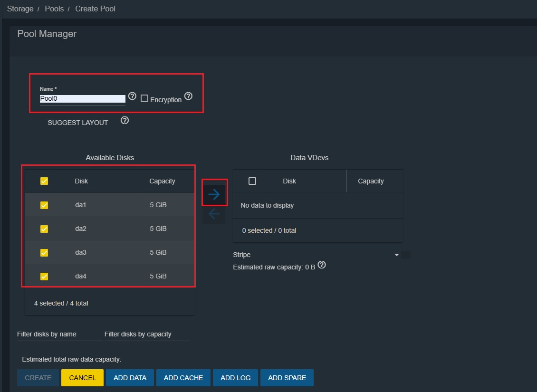Enable the Encryption checkbox
This screenshot has width=537, height=392.
pos(144,98)
